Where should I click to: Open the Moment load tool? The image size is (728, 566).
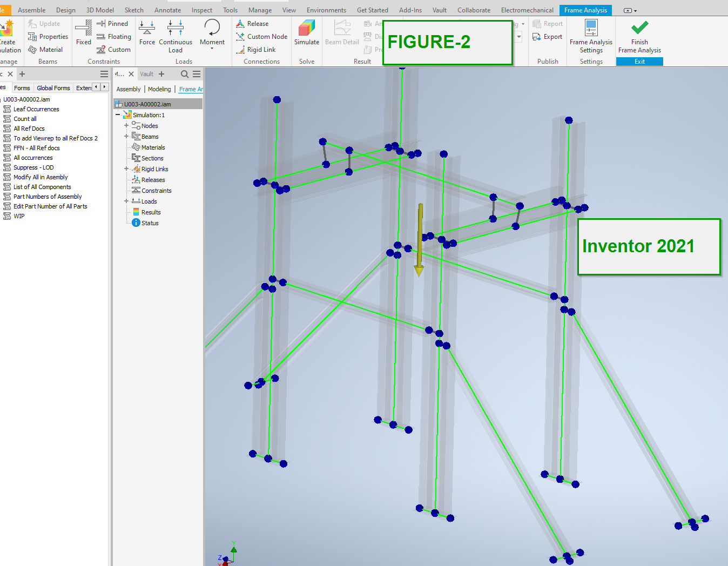click(x=212, y=32)
